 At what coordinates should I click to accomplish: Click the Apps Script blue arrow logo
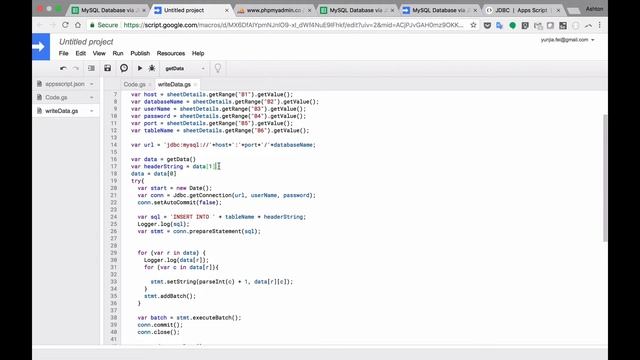(41, 47)
